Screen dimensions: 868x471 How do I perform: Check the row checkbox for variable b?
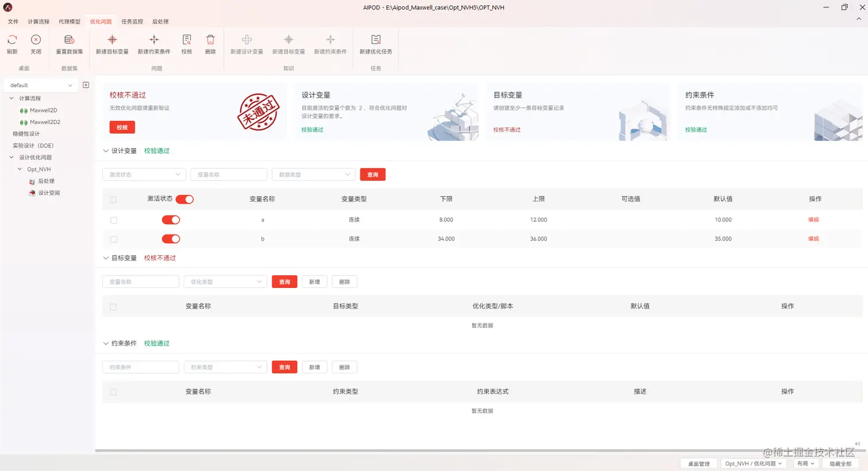(x=113, y=239)
